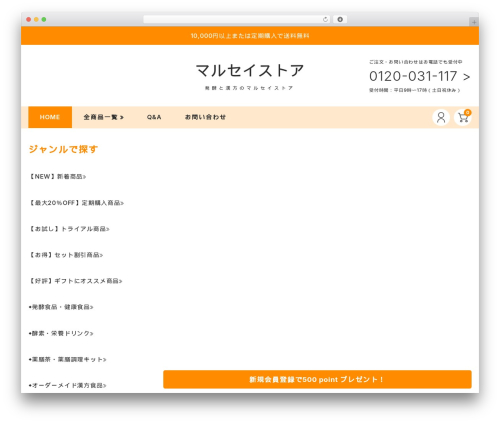Click the 発酵と漢方のマルセイストア tagline
The height and width of the screenshot is (423, 500).
click(249, 88)
